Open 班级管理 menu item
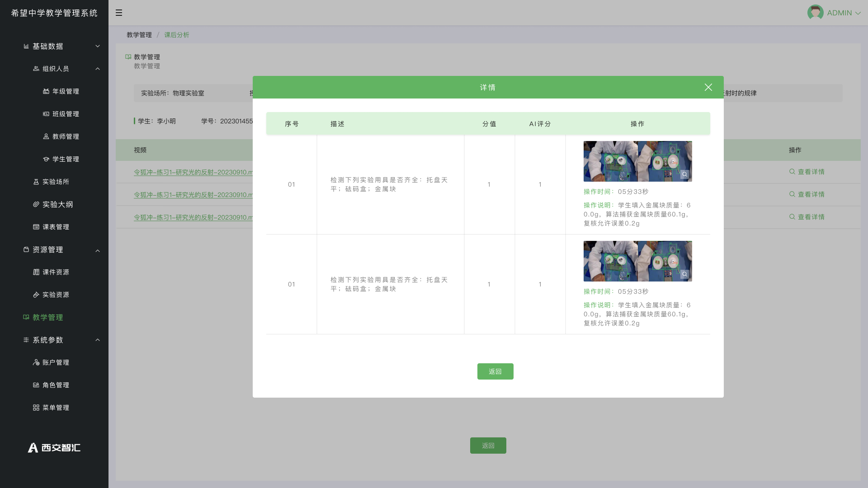The image size is (868, 488). pos(66,114)
